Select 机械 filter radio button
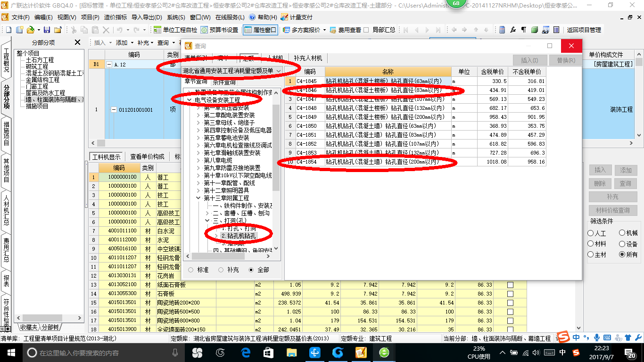The height and width of the screenshot is (362, 644). (x=622, y=233)
